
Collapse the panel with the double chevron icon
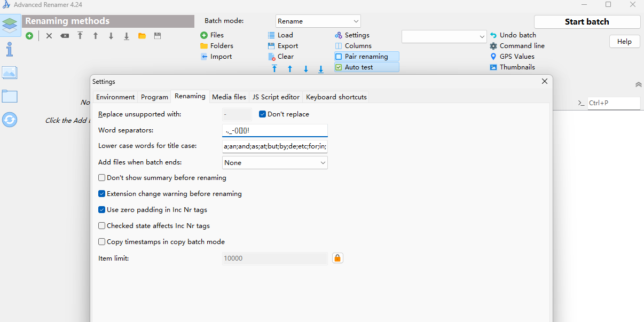pyautogui.click(x=638, y=85)
